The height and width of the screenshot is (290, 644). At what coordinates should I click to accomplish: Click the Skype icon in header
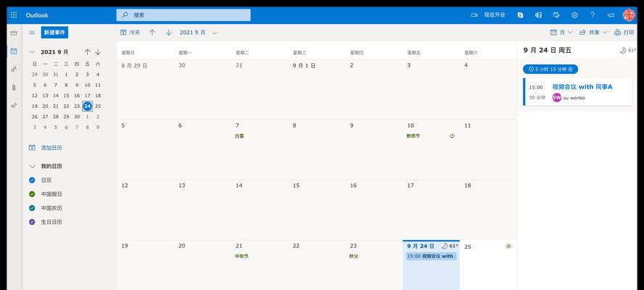pos(521,15)
